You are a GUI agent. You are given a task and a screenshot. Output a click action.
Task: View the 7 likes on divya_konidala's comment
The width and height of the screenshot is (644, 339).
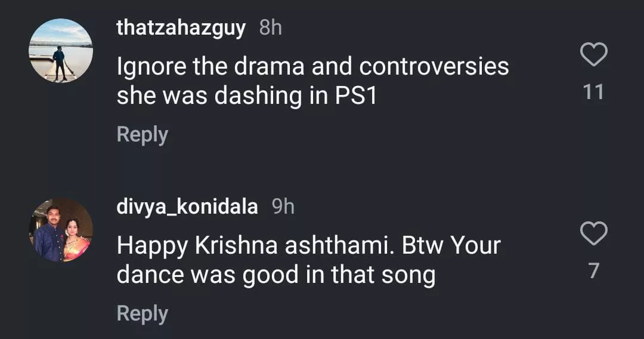[x=593, y=271]
